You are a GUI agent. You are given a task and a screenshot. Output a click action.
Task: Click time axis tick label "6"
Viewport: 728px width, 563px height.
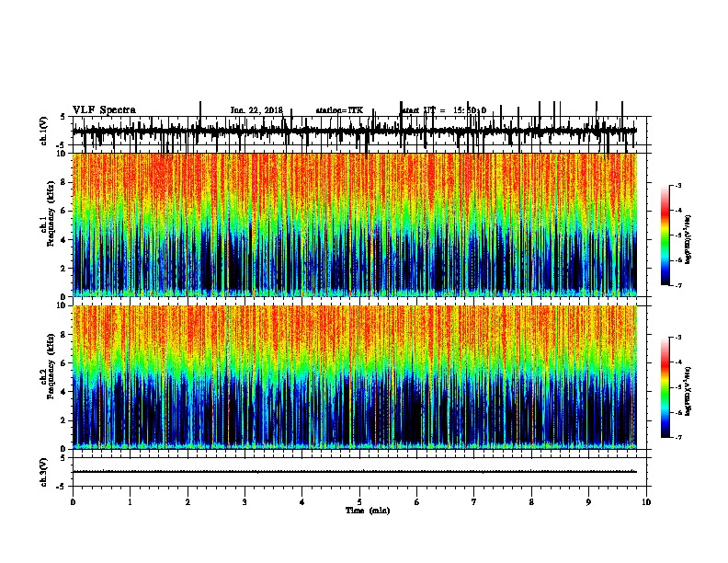pyautogui.click(x=417, y=502)
